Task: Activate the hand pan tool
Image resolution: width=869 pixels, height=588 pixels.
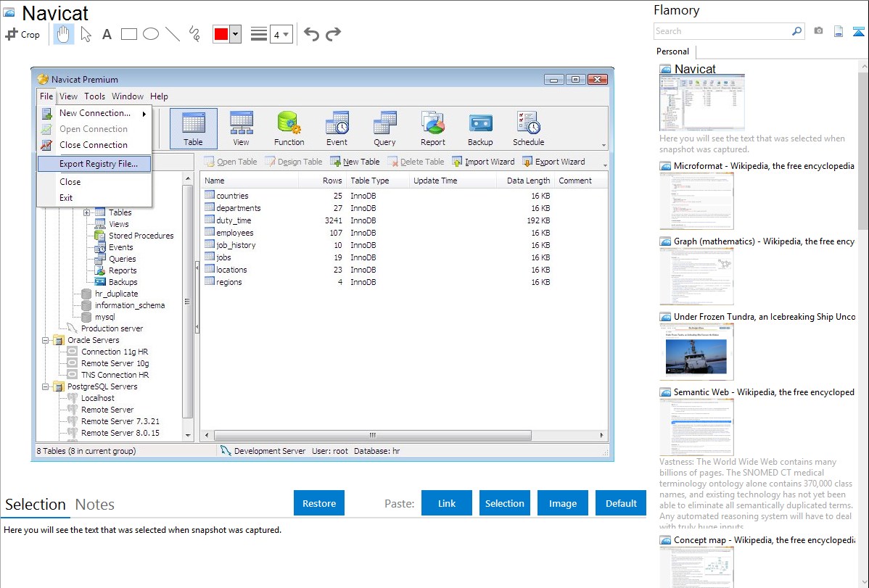Action: point(63,34)
